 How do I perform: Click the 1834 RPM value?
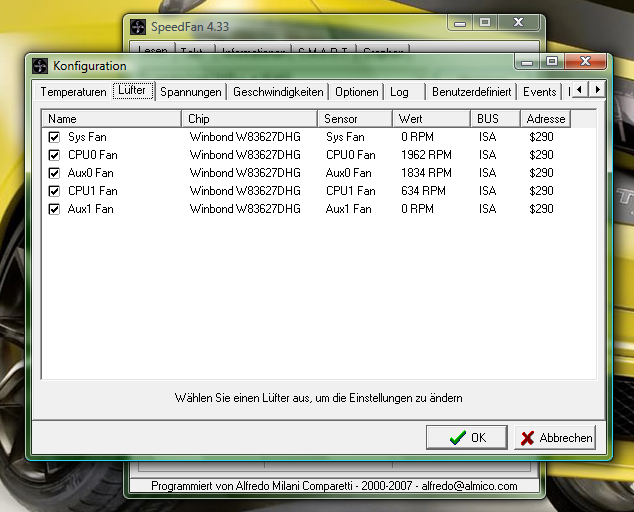click(426, 173)
